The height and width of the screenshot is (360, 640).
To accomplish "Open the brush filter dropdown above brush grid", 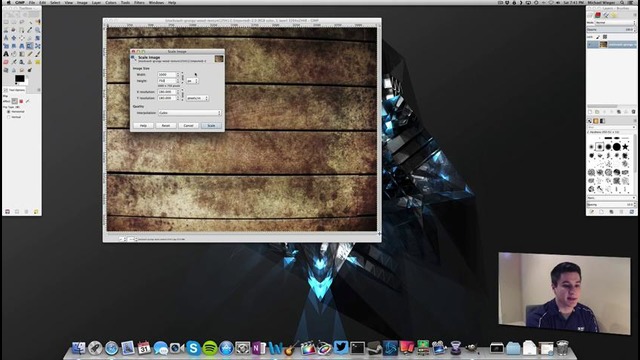I will 611,127.
